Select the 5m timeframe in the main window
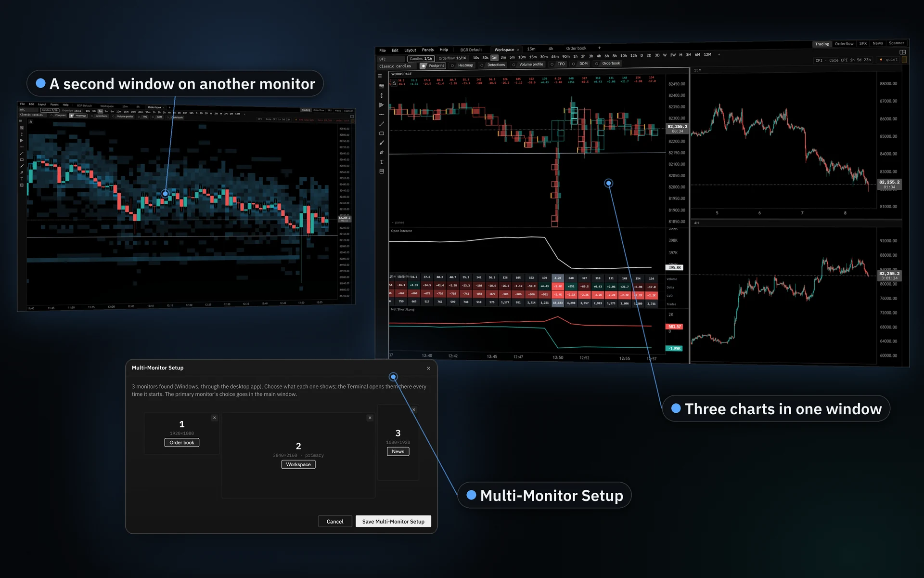This screenshot has height=578, width=924. click(x=512, y=57)
